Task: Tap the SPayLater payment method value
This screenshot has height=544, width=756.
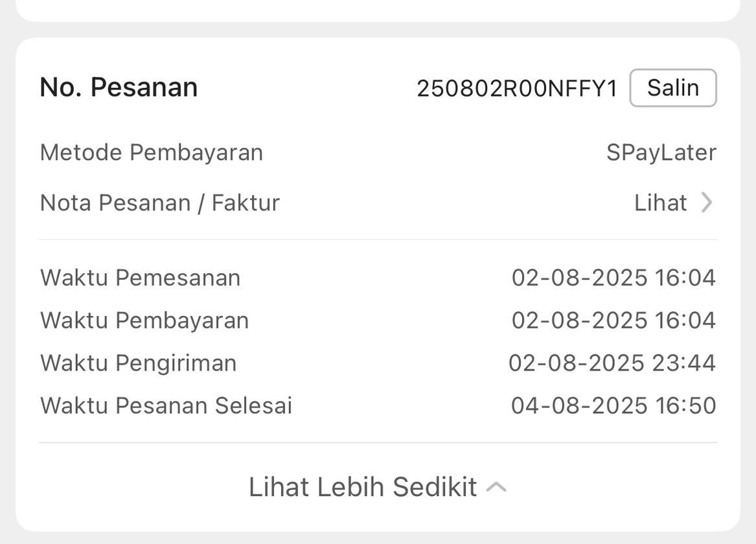Action: (x=661, y=153)
